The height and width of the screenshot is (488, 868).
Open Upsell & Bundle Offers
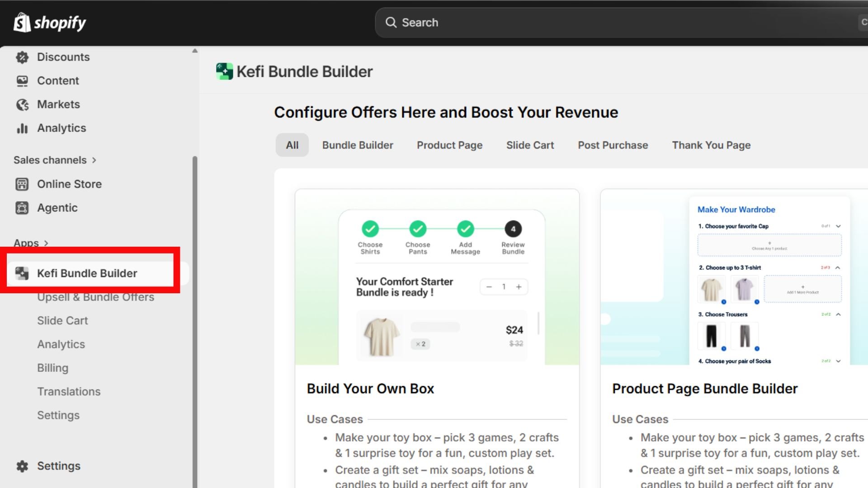[x=96, y=297]
